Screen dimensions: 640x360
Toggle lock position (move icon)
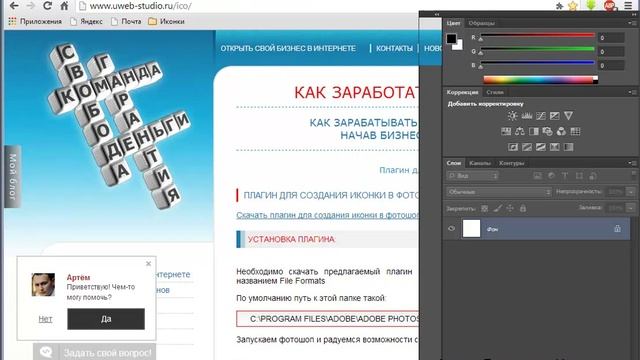[510, 209]
